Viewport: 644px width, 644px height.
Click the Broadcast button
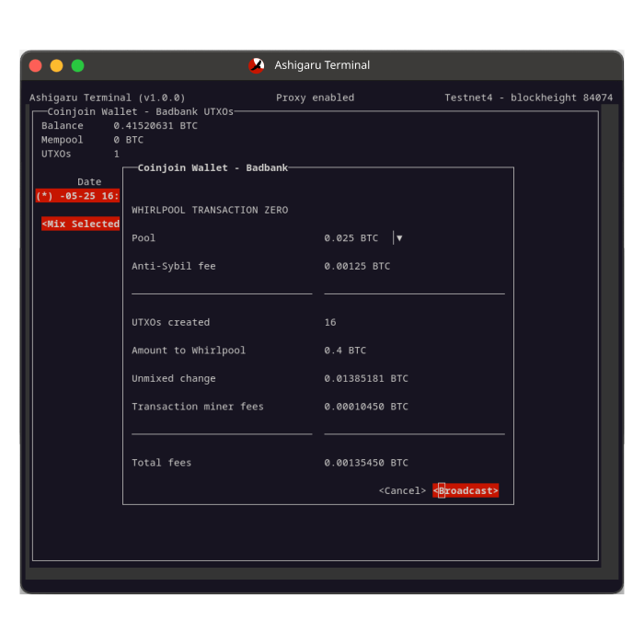[466, 490]
